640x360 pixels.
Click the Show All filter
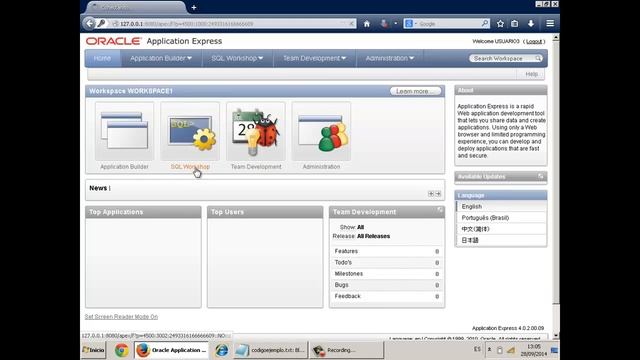coord(360,227)
